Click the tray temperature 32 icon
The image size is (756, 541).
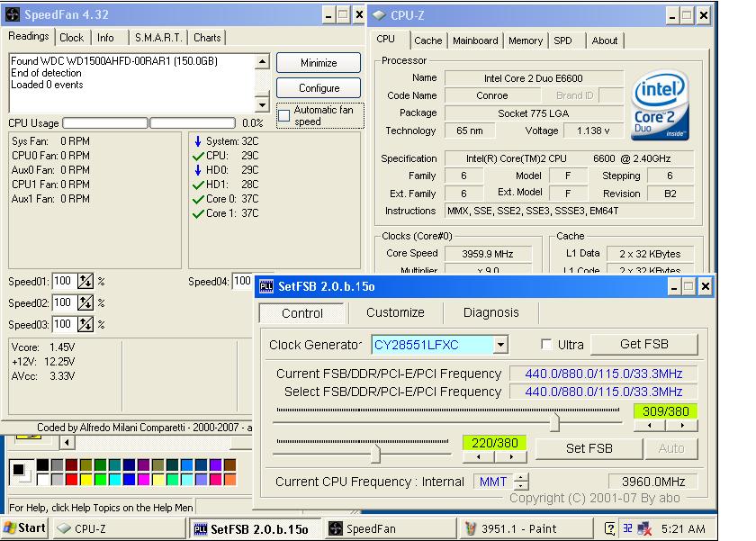pos(627,528)
